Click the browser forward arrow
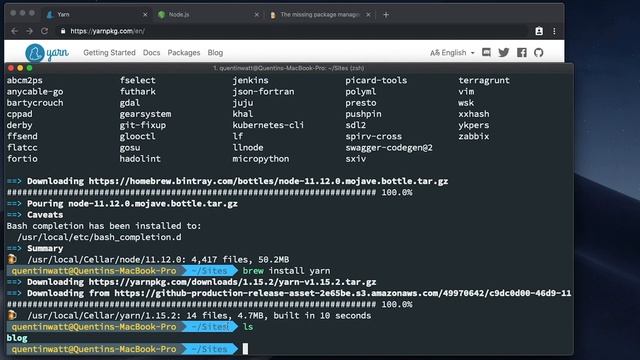The width and height of the screenshot is (640, 360). point(29,31)
